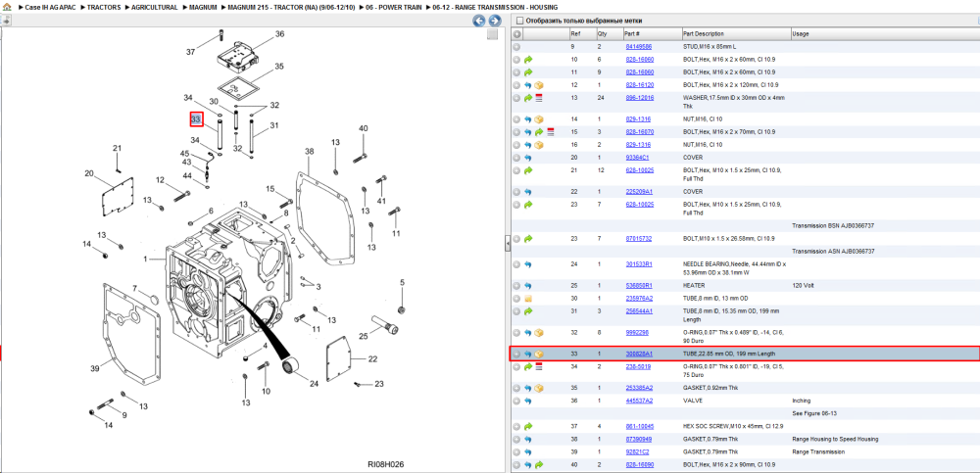Click callout number 24 on the diagram
The image size is (980, 473).
coord(315,383)
